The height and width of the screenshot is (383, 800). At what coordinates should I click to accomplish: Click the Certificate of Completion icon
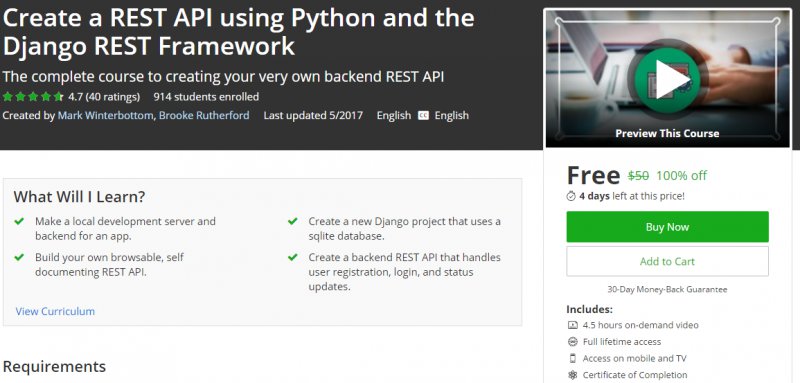coord(572,375)
